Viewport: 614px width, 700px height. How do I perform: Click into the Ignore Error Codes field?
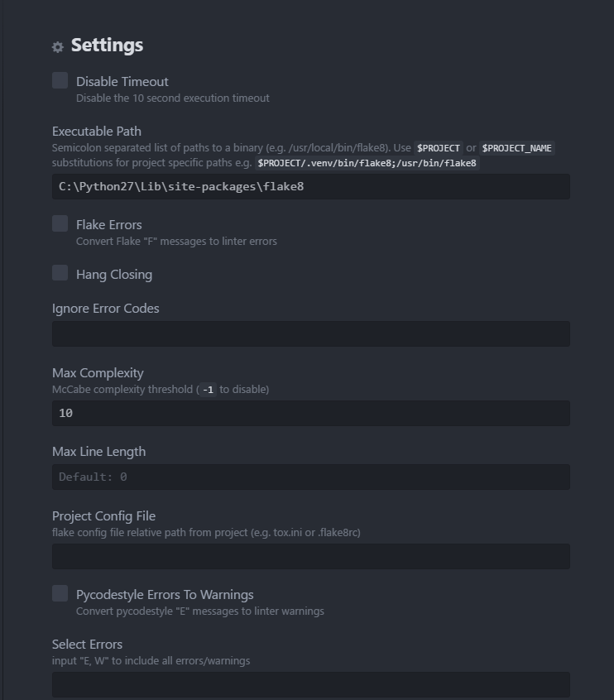(310, 334)
